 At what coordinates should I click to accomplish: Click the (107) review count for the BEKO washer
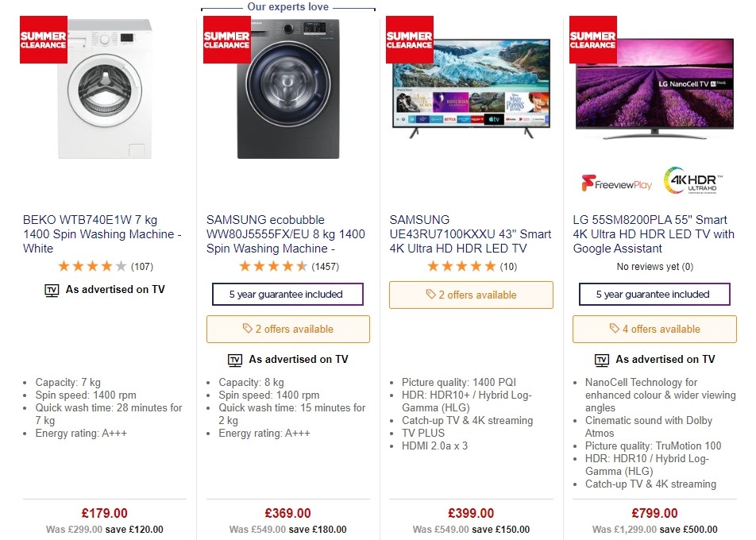pos(142,267)
